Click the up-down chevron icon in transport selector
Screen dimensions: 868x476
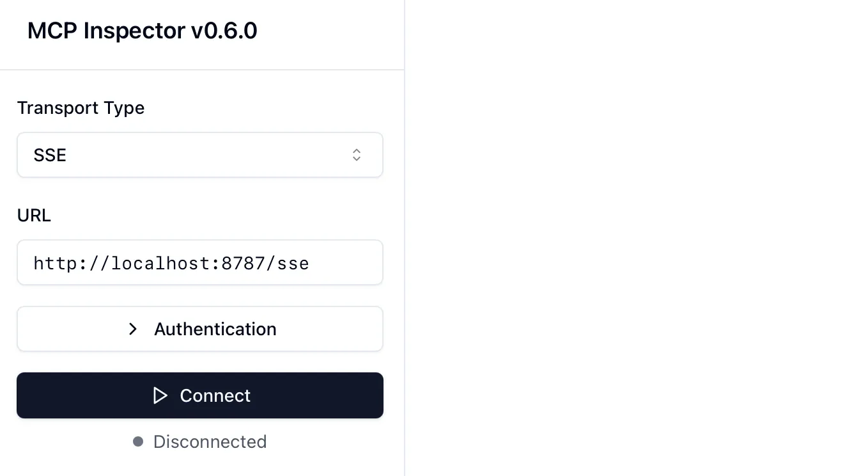click(357, 155)
